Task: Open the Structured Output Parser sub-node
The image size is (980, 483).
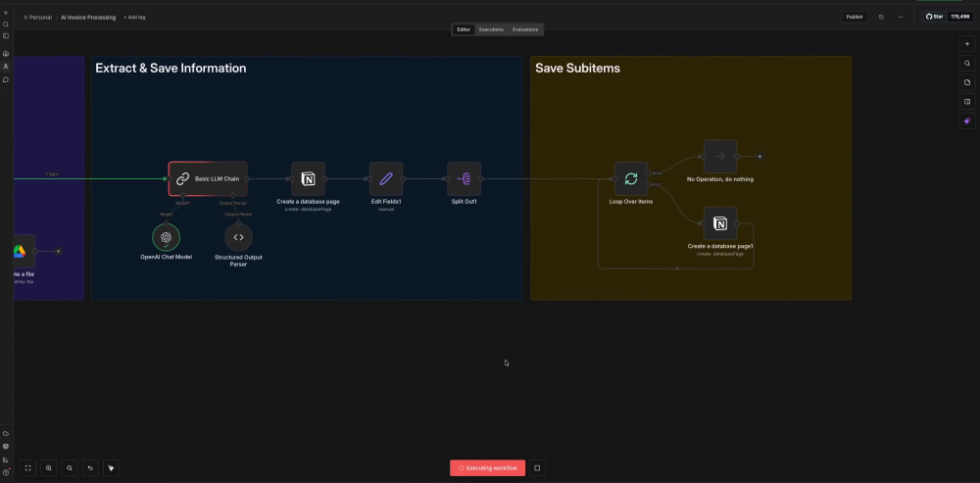Action: tap(238, 237)
